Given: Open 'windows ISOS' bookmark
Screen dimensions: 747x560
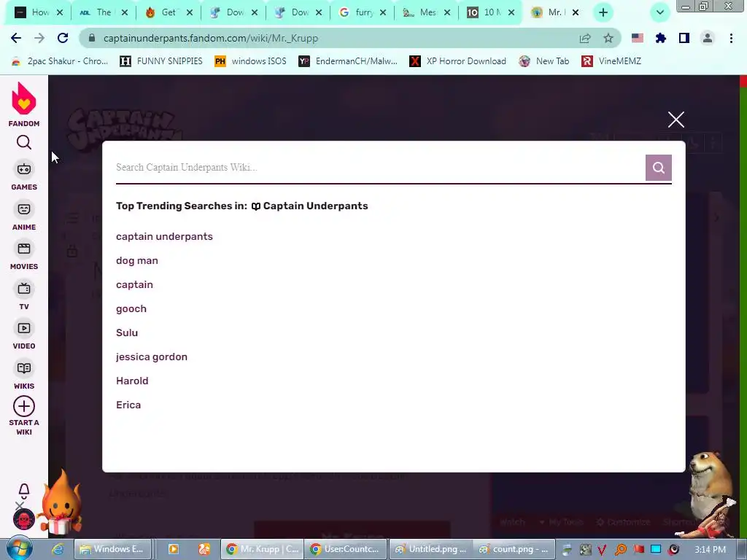Looking at the screenshot, I should (x=251, y=61).
